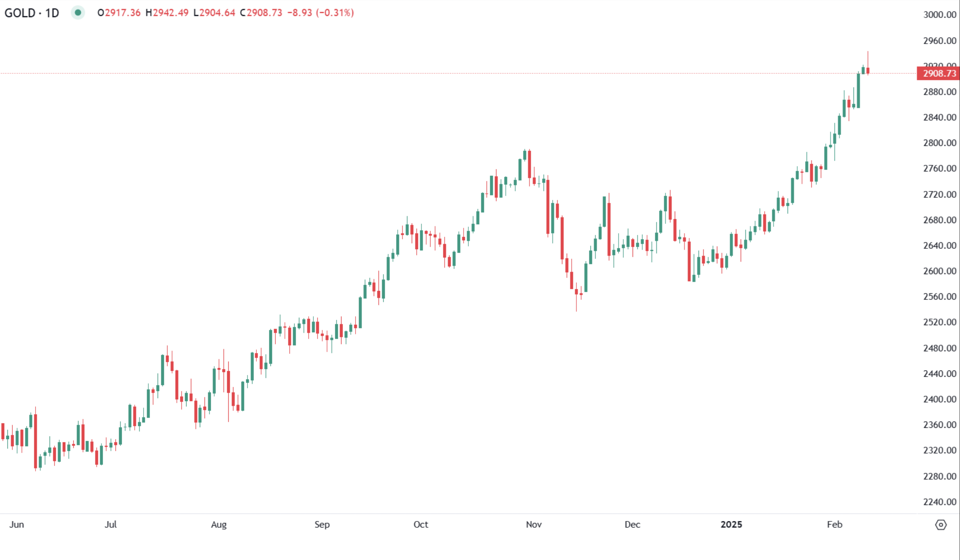Click the 1D interval label
Image resolution: width=960 pixels, height=560 pixels.
click(x=52, y=13)
